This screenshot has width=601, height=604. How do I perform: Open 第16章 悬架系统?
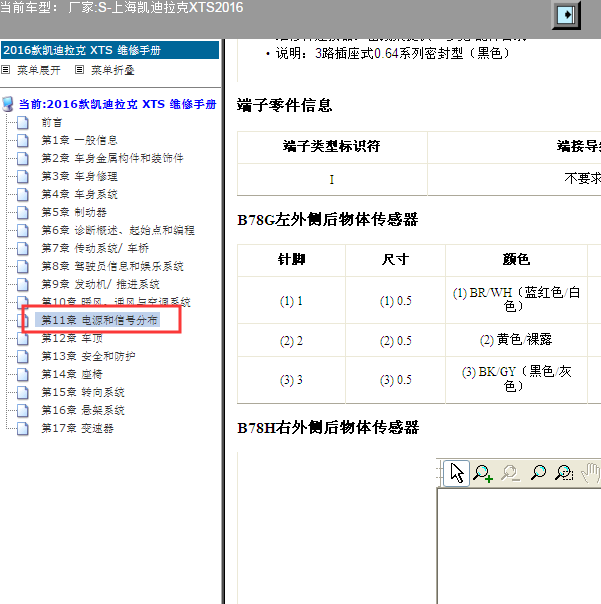click(83, 410)
